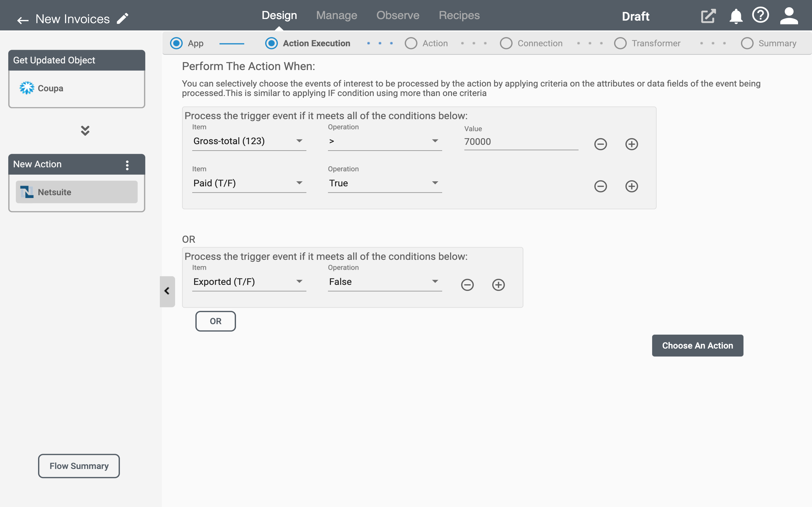Screen dimensions: 812x507
Task: Expand the Gross-total item dropdown
Action: [298, 141]
